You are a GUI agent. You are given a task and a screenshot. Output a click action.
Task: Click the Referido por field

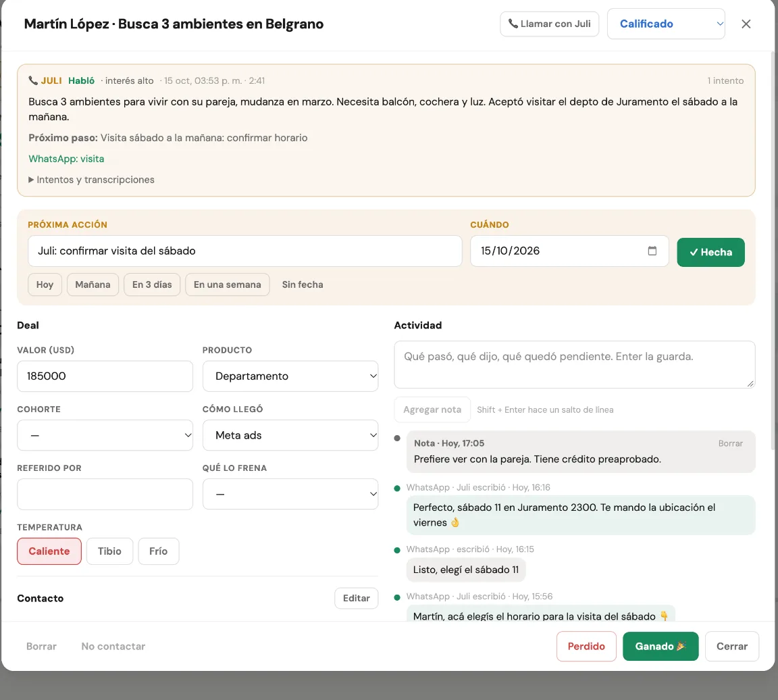(x=105, y=494)
